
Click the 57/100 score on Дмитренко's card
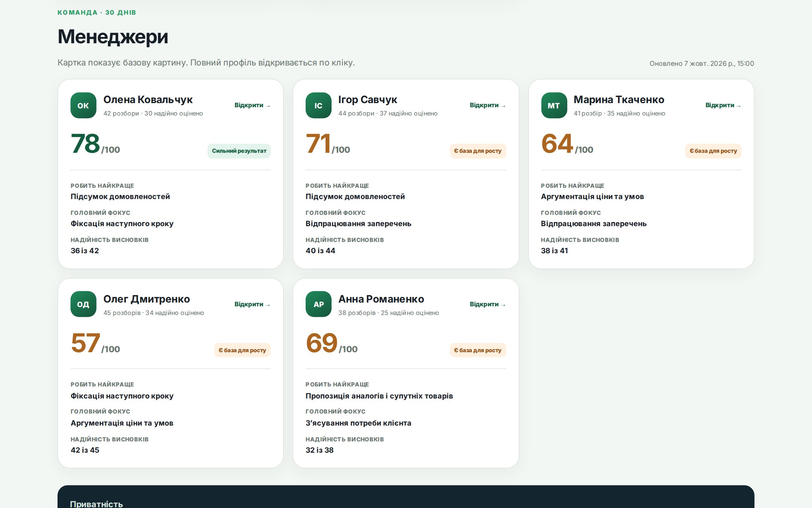click(x=95, y=343)
